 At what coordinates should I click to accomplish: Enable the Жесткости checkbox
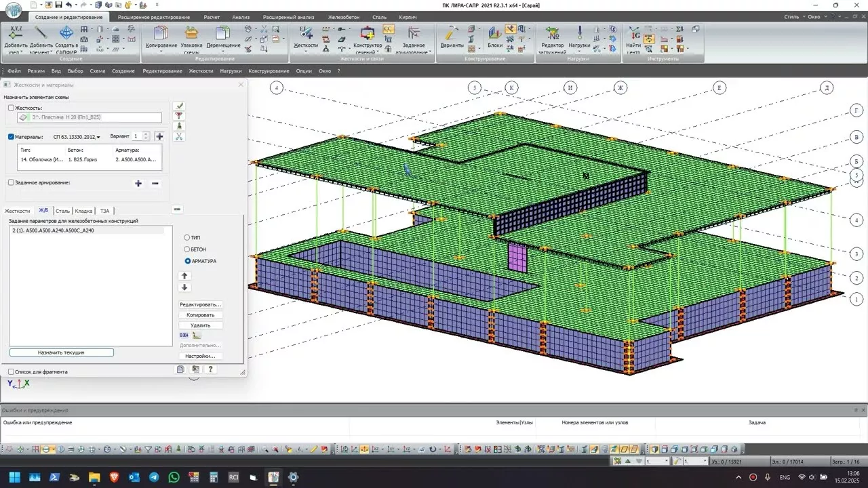click(11, 108)
